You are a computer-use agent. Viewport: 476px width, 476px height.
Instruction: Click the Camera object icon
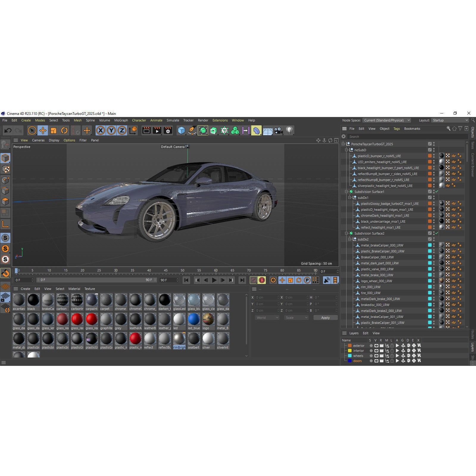pyautogui.click(x=278, y=130)
